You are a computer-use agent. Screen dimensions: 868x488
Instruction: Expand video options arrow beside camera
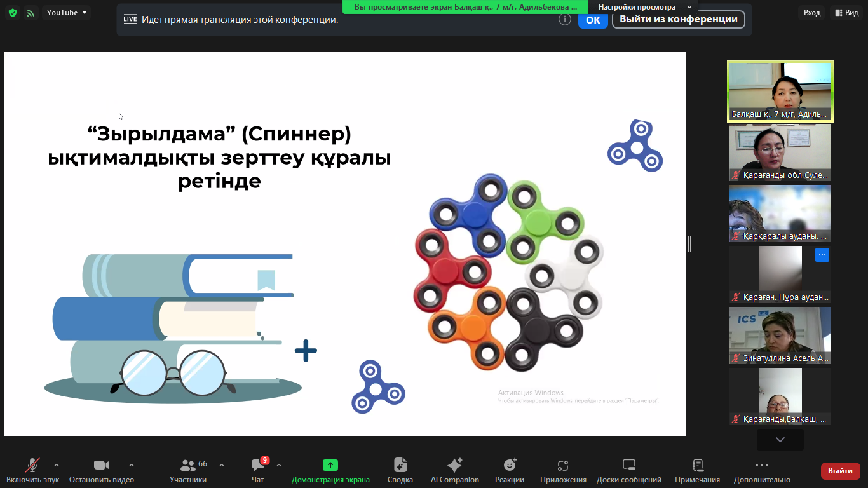click(x=132, y=465)
